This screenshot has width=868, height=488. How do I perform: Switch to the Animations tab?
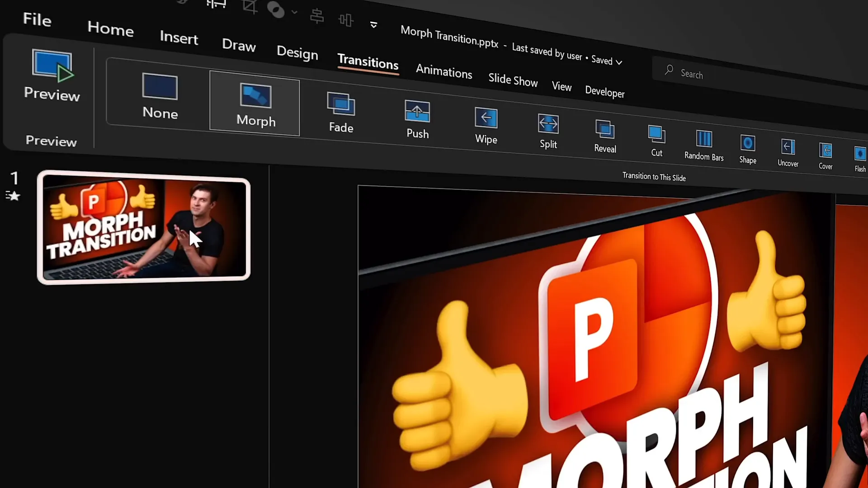(x=443, y=71)
